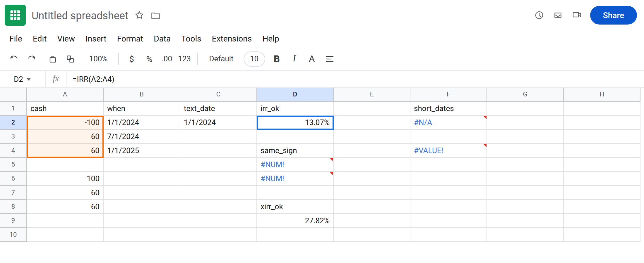This screenshot has height=263, width=644.
Task: Open horizontal align options
Action: pos(330,59)
